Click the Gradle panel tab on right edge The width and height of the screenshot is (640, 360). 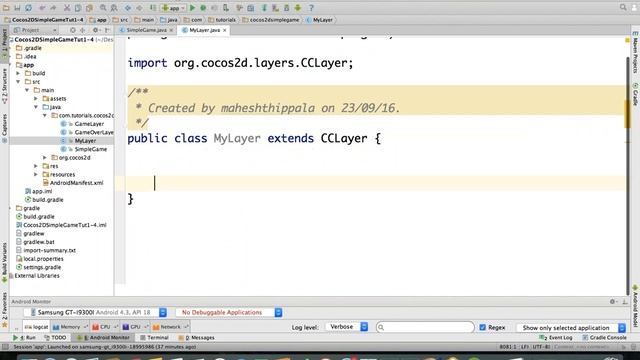click(x=635, y=94)
